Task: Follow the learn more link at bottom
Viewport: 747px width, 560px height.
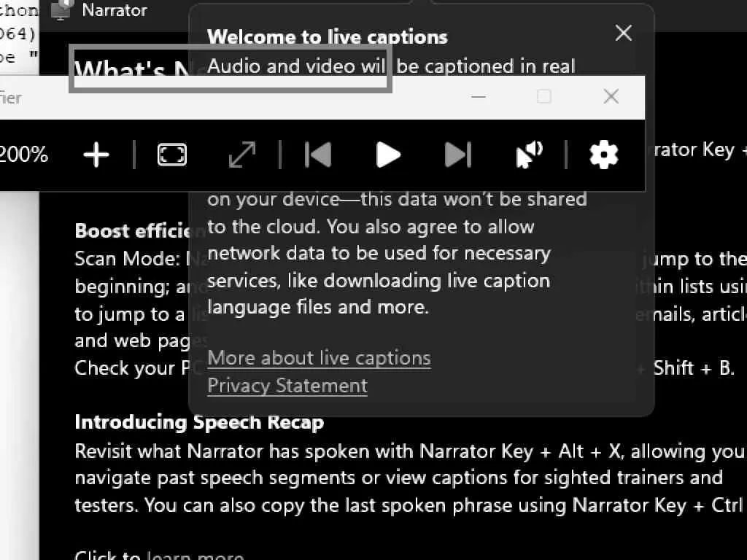Action: coord(195,556)
